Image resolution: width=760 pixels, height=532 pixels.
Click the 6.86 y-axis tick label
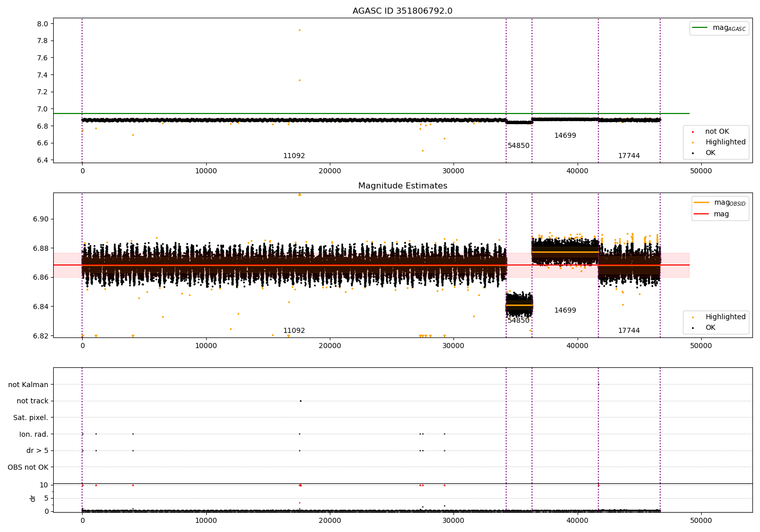(41, 277)
